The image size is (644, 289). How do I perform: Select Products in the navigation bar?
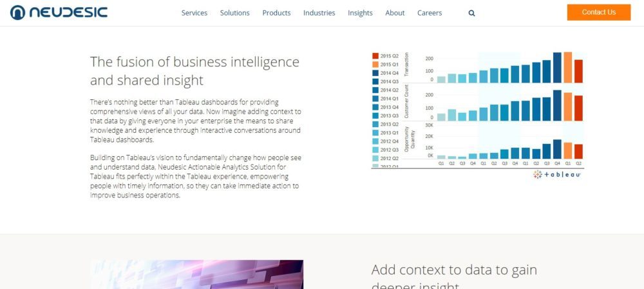click(x=276, y=13)
